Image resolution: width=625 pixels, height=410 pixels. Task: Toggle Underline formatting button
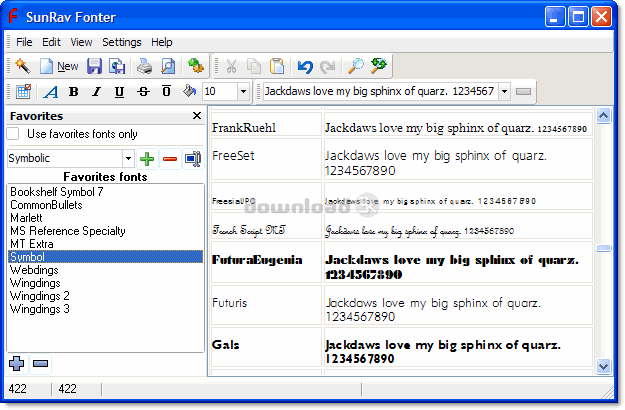coord(119,91)
